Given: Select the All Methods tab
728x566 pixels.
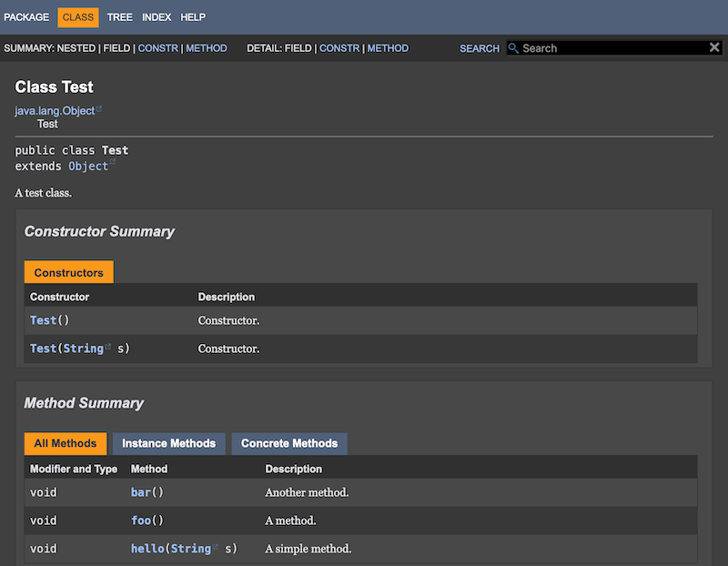Looking at the screenshot, I should pos(66,443).
